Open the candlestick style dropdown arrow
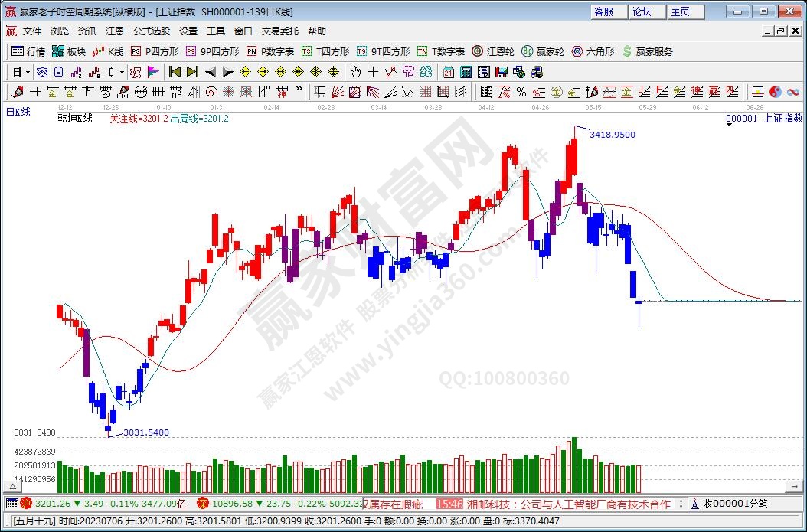The height and width of the screenshot is (532, 807). [x=122, y=72]
